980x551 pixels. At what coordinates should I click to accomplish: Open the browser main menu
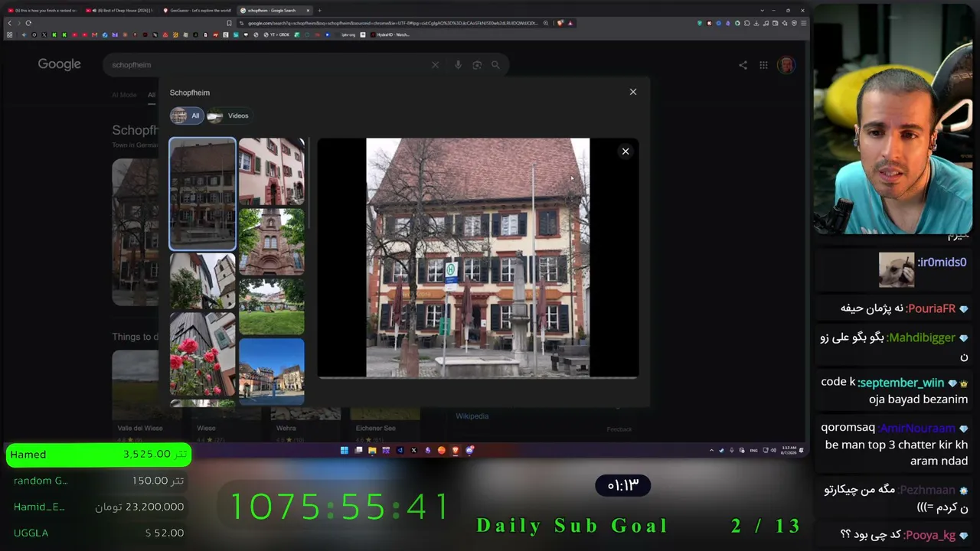tap(803, 23)
